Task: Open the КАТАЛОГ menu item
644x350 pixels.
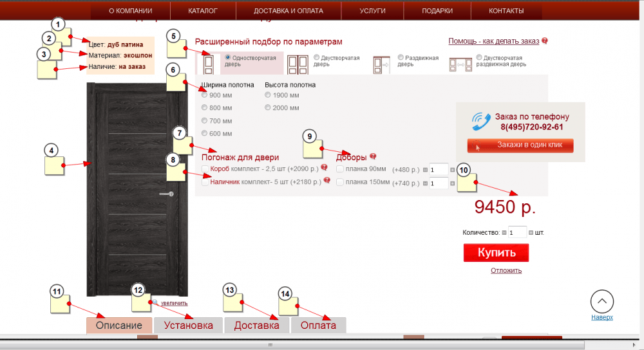Action: click(203, 11)
